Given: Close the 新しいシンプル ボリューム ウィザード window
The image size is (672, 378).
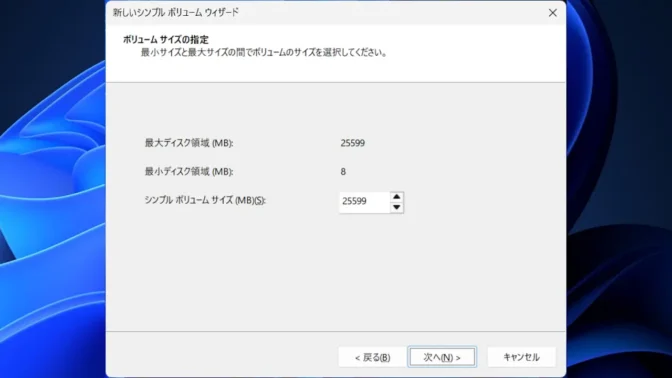Looking at the screenshot, I should click(552, 13).
